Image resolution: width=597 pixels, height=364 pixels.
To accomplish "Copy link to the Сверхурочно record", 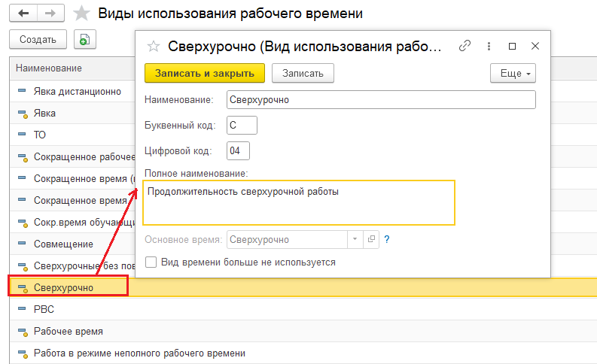I will click(465, 46).
